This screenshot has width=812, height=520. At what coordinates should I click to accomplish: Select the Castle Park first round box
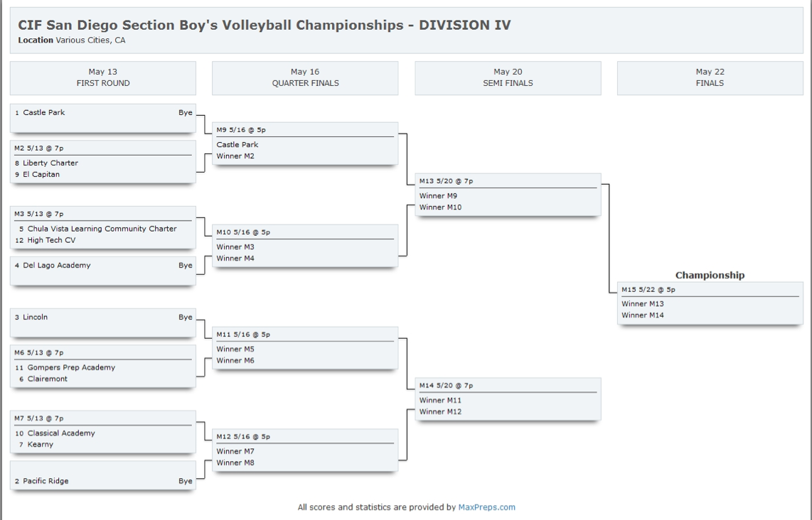pyautogui.click(x=103, y=119)
